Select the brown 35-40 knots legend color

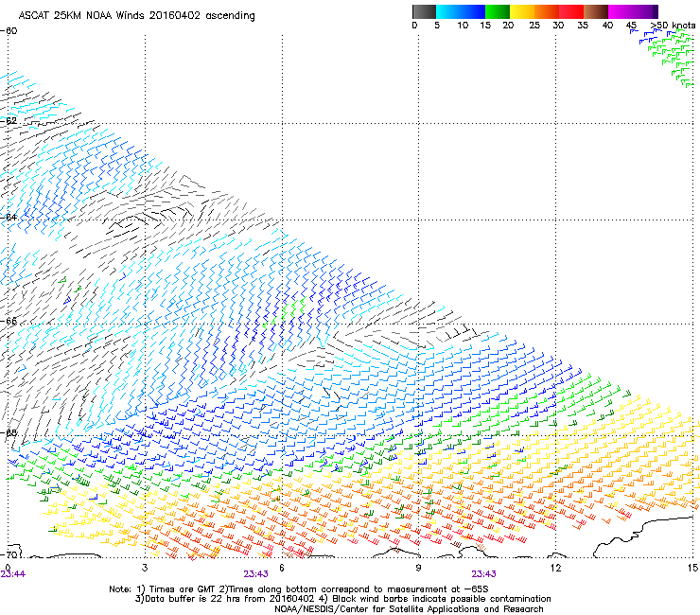[596, 11]
